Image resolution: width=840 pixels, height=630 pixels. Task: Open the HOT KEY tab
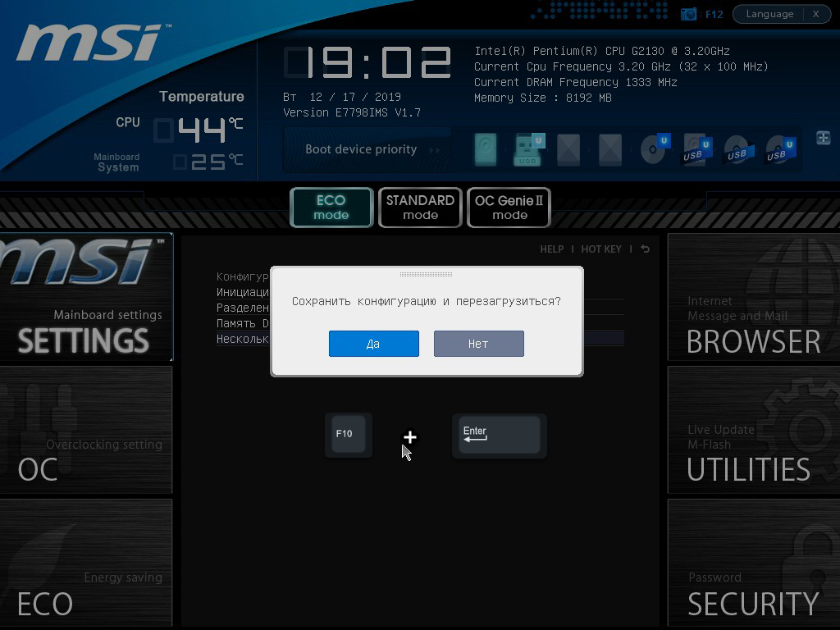tap(601, 249)
